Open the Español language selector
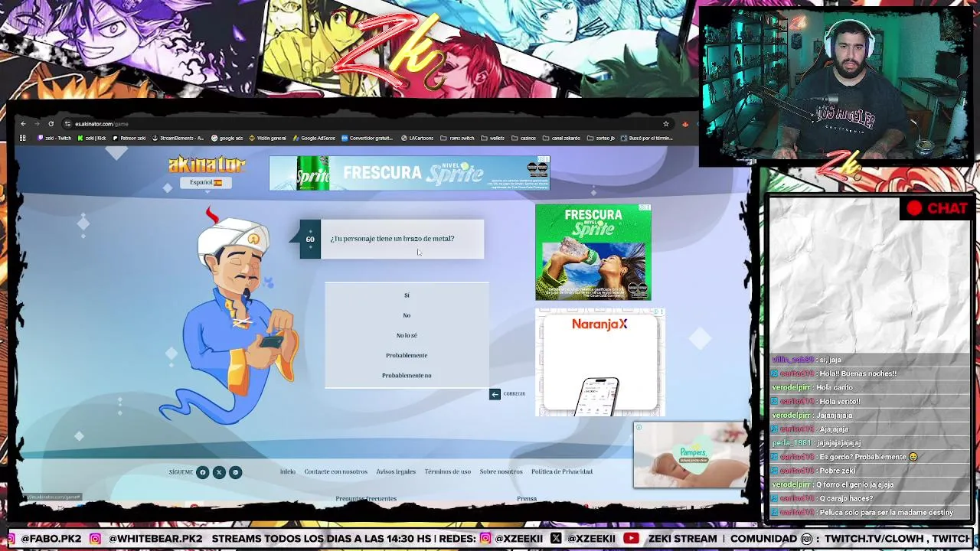Viewport: 980px width, 551px height. pyautogui.click(x=206, y=182)
